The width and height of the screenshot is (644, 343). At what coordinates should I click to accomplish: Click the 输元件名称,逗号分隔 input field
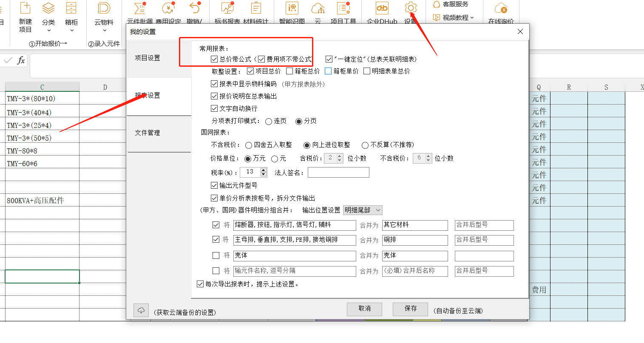[x=295, y=271]
